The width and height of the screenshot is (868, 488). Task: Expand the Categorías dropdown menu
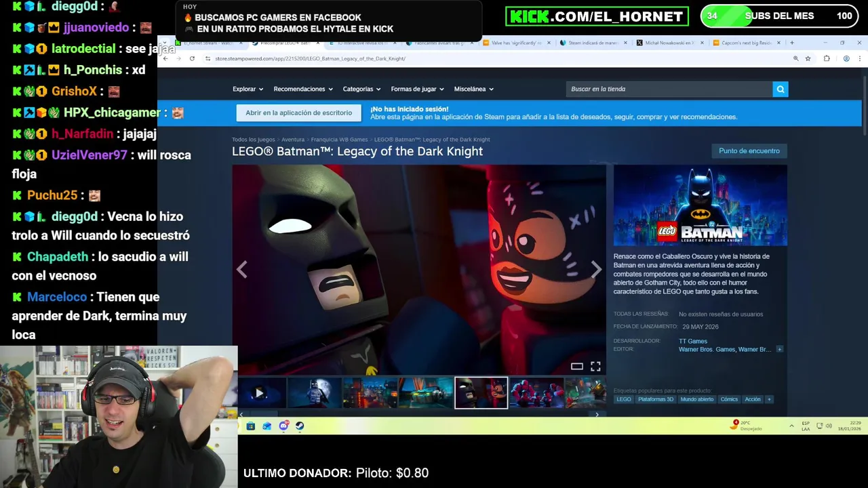361,89
